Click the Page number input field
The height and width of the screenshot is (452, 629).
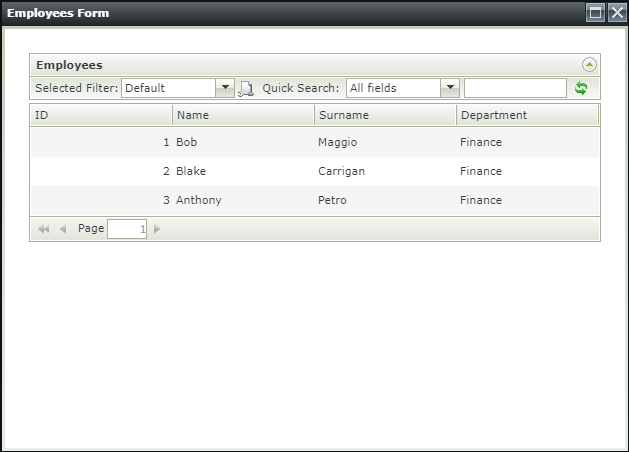coord(127,229)
